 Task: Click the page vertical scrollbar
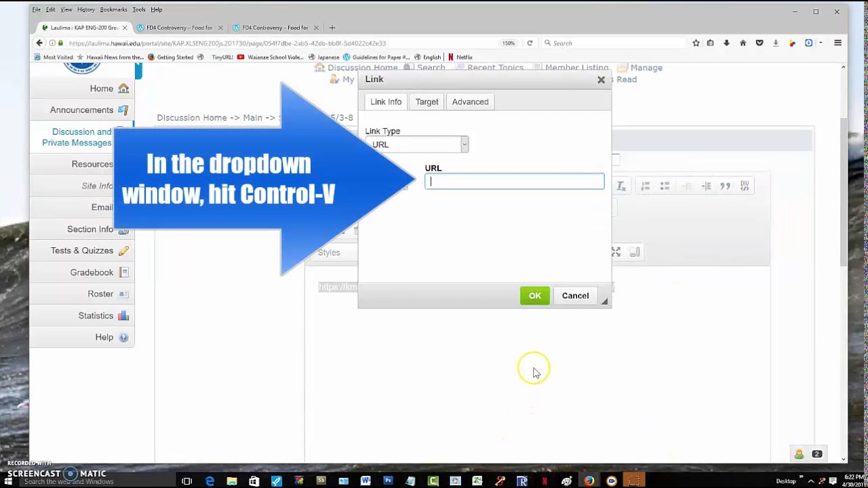pos(843,192)
